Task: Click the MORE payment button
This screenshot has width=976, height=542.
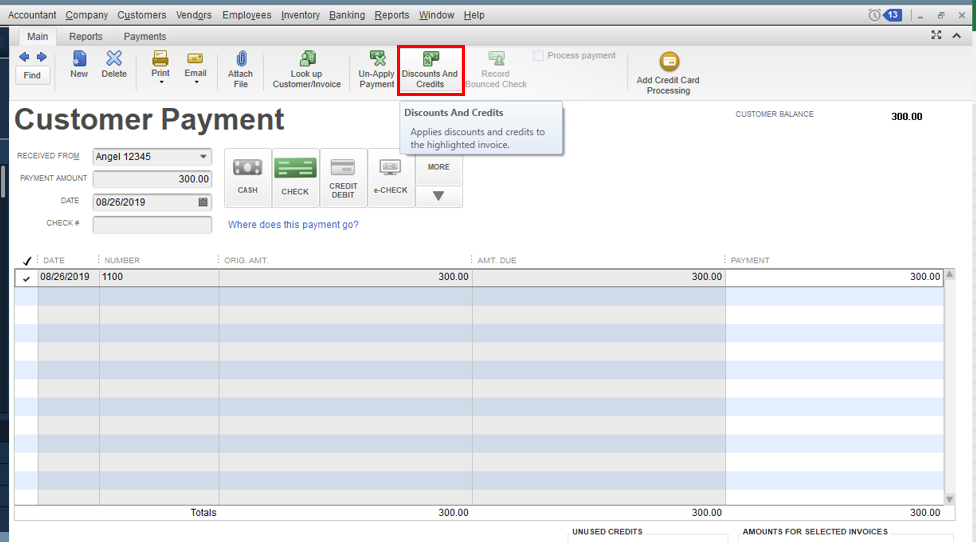Action: (x=439, y=167)
